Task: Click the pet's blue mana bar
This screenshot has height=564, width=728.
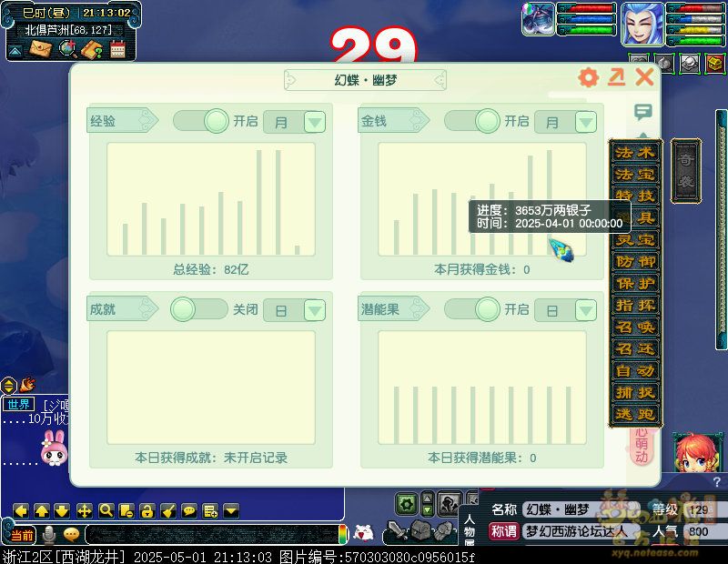Action: pos(588,19)
